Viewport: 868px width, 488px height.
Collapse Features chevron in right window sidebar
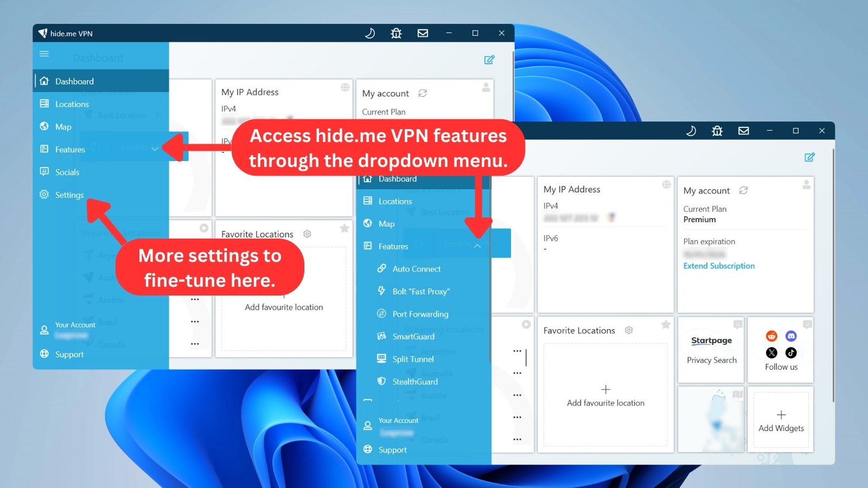click(477, 246)
